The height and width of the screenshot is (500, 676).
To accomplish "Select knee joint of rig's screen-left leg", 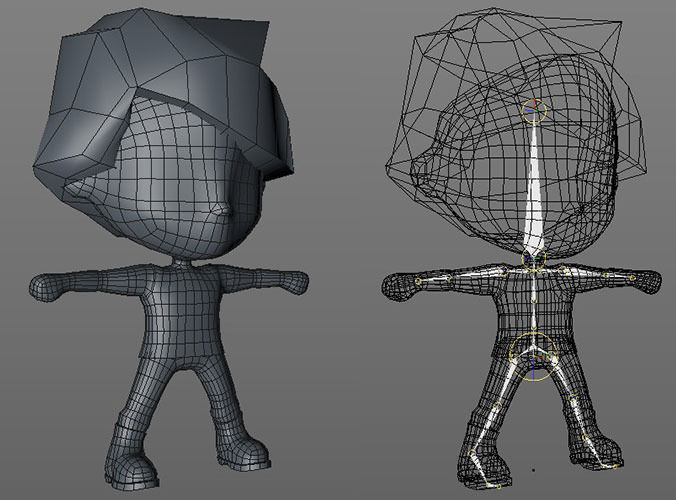I will pos(498,406).
